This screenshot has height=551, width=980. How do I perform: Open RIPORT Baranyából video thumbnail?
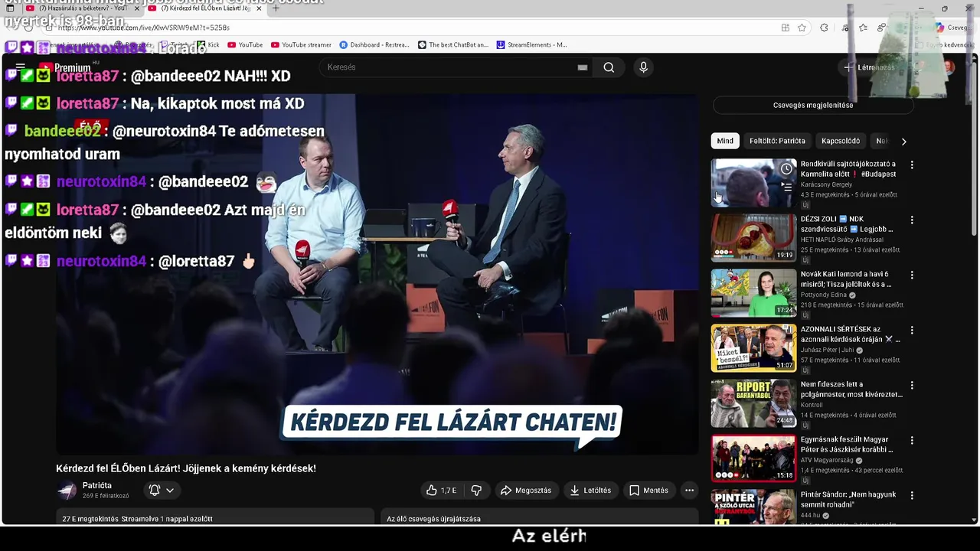pyautogui.click(x=753, y=403)
